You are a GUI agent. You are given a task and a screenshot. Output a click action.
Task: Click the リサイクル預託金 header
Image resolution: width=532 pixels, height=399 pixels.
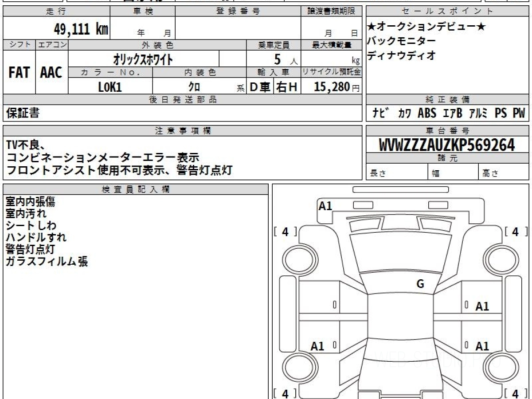pos(332,72)
